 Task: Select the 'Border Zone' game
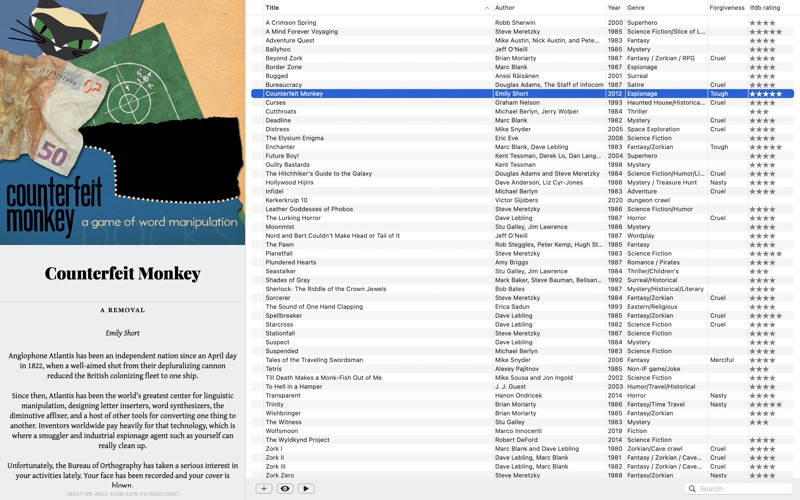522,67
